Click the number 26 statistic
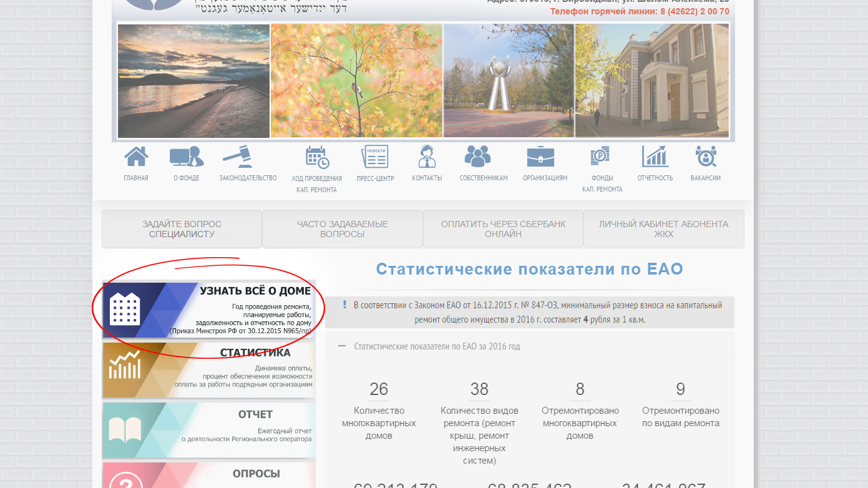This screenshot has width=868, height=488. [379, 389]
